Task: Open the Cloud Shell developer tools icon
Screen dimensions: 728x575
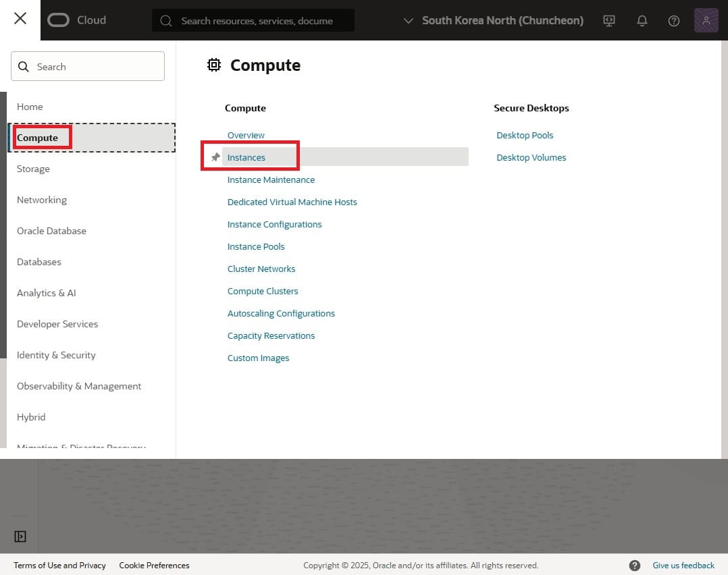Action: coord(609,20)
